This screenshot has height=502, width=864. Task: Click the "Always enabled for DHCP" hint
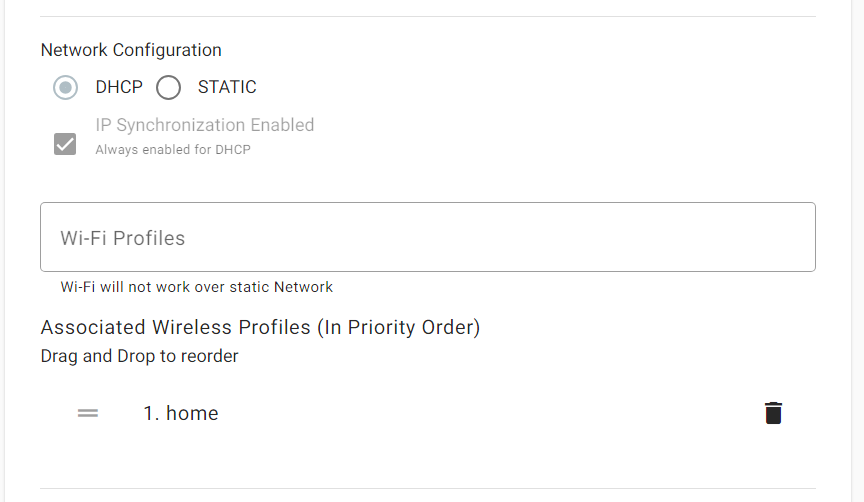(173, 150)
